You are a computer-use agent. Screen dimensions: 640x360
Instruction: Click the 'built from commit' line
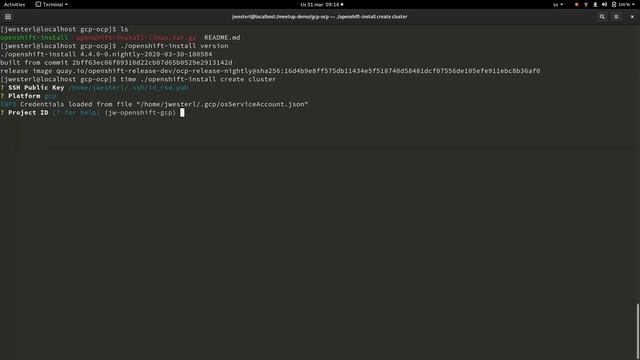tap(116, 62)
